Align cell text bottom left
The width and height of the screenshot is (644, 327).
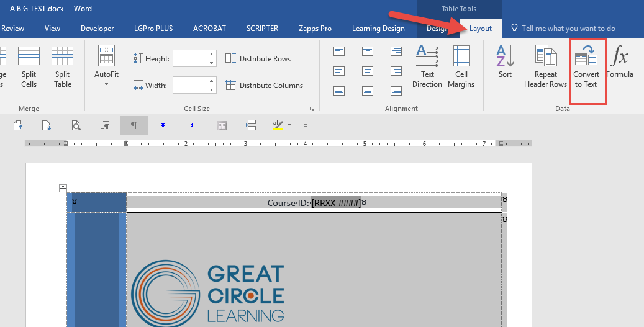[339, 91]
